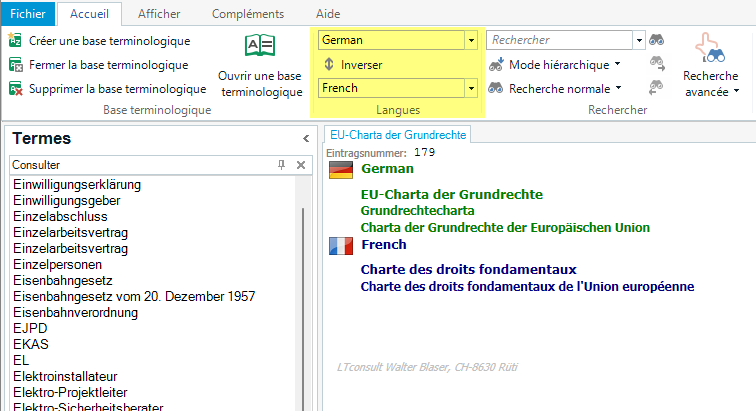756x411 pixels.
Task: Select term Einzelpersonen in the list
Action: (57, 264)
